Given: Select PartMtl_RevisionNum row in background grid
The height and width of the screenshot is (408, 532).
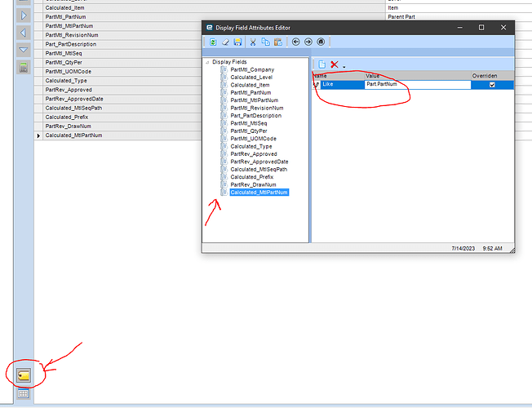Looking at the screenshot, I should tap(123, 35).
